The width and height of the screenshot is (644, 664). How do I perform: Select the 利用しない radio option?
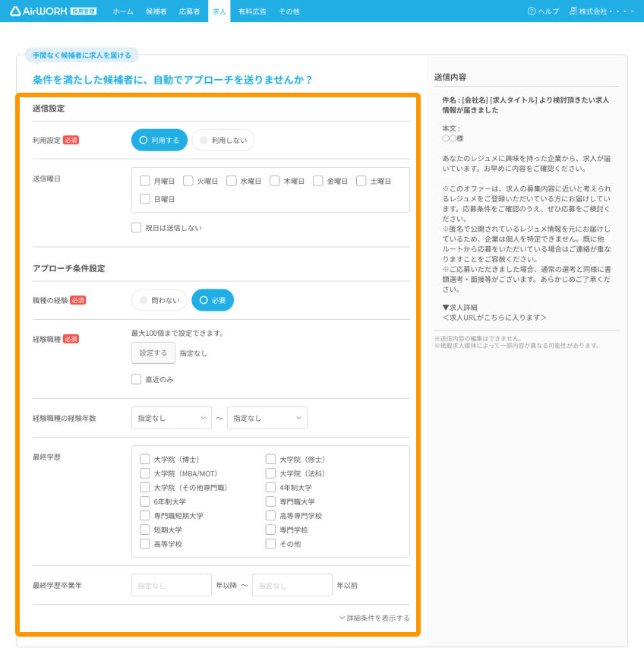(223, 140)
